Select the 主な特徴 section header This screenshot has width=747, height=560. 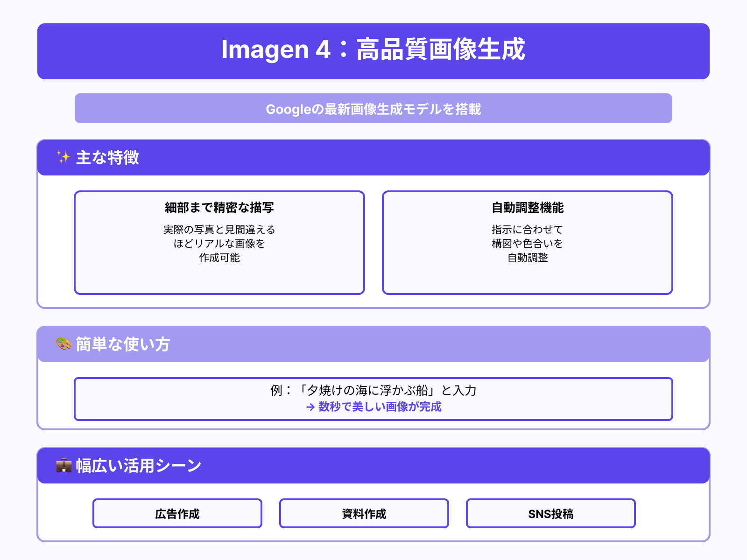click(x=373, y=158)
